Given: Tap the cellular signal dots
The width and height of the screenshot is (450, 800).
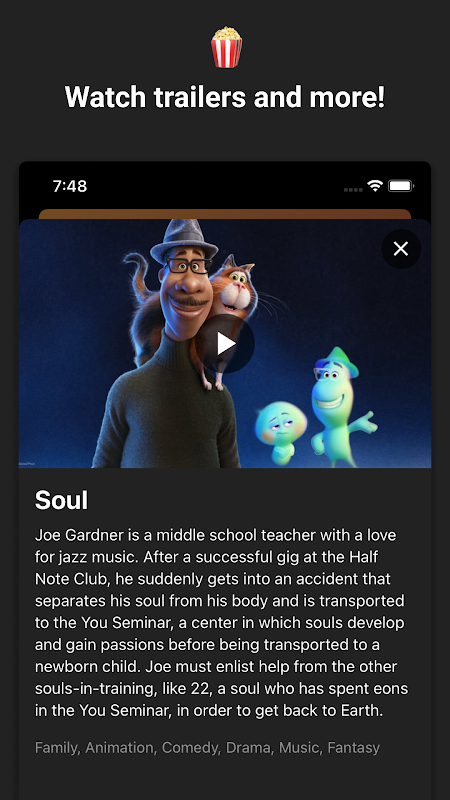Looking at the screenshot, I should coord(353,190).
